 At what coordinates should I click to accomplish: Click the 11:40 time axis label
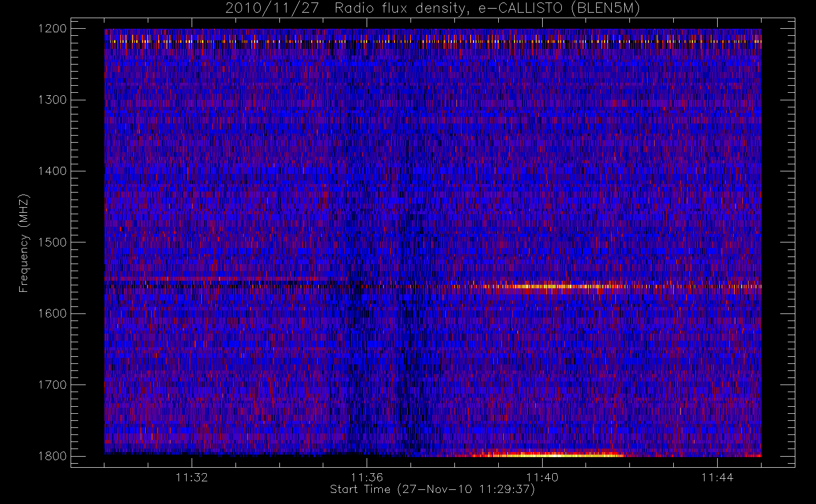542,477
